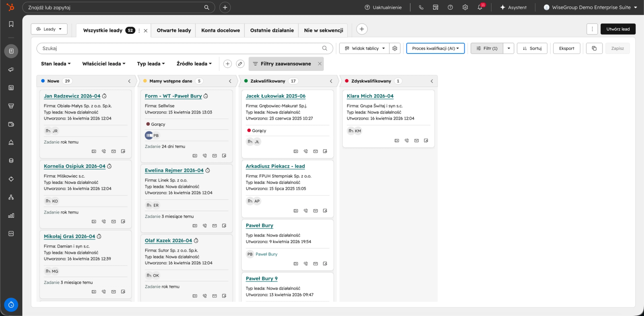Call Jan Radzewicz via card phone icon
The width and height of the screenshot is (644, 316).
click(104, 151)
